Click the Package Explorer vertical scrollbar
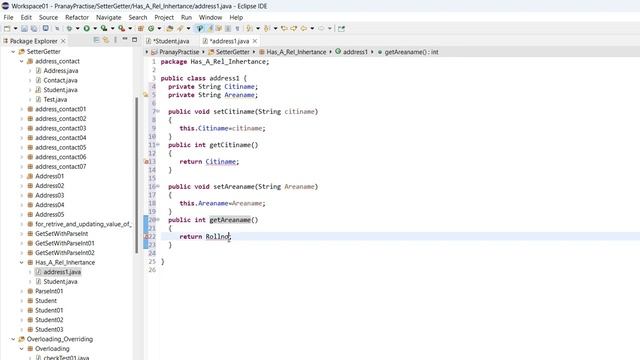640x360 pixels. pyautogui.click(x=137, y=176)
